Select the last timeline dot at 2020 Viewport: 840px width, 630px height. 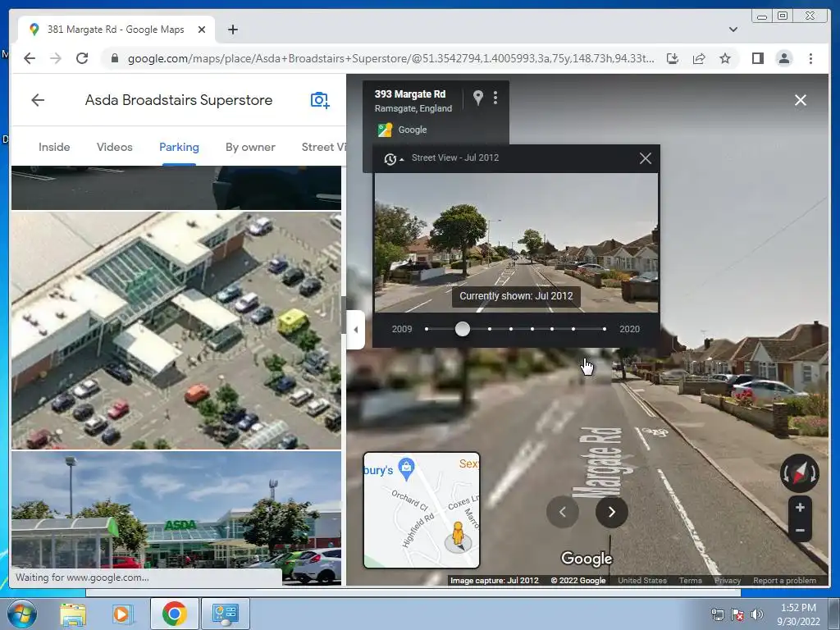coord(605,329)
